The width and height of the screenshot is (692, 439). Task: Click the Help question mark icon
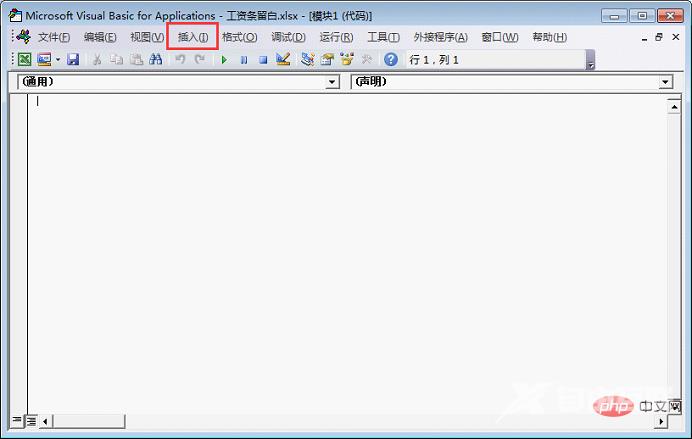(390, 60)
